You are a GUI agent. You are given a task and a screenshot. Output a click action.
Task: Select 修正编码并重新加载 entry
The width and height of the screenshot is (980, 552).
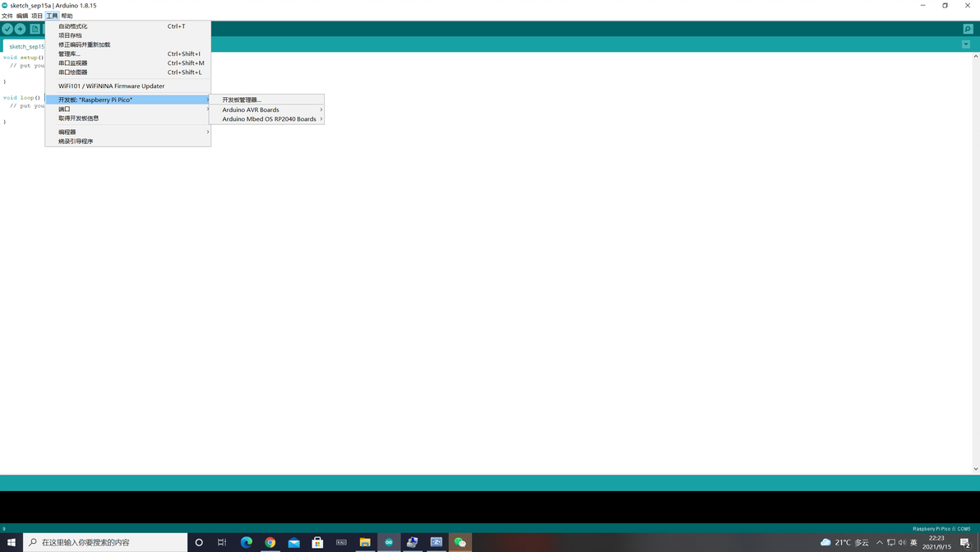(x=128, y=44)
